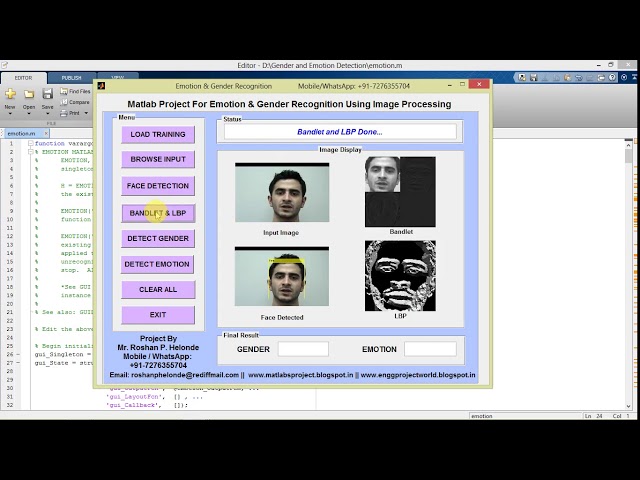Click the EXIT button

pyautogui.click(x=158, y=315)
